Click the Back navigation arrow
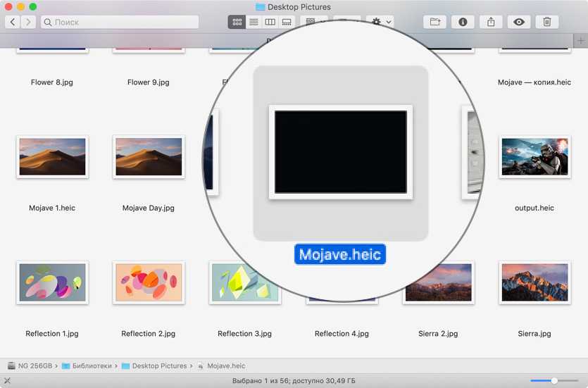The height and width of the screenshot is (388, 588). click(x=13, y=22)
